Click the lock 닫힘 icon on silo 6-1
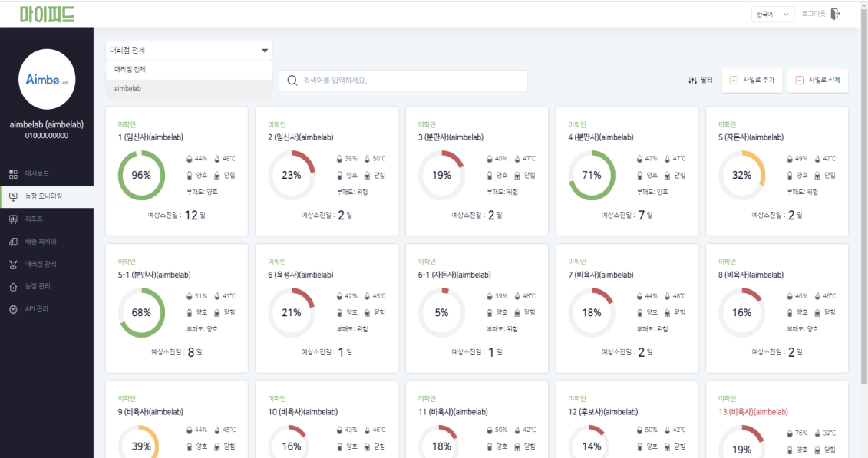The height and width of the screenshot is (458, 868). click(517, 313)
